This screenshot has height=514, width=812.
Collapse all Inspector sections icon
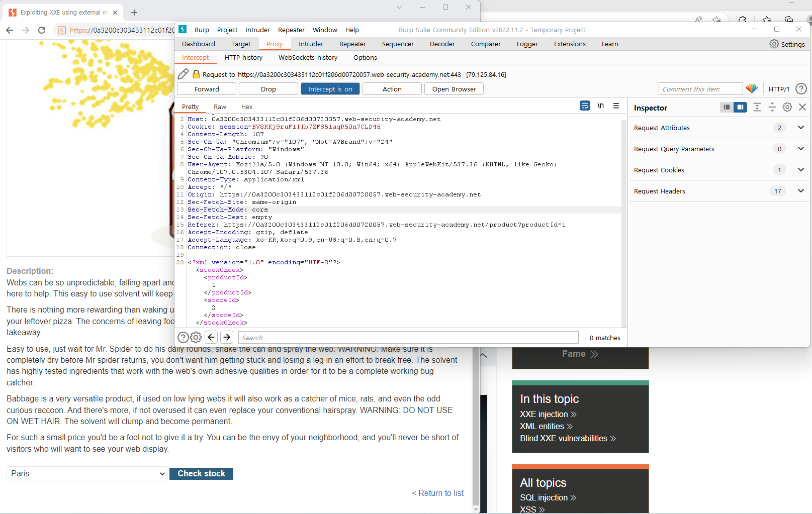[772, 107]
